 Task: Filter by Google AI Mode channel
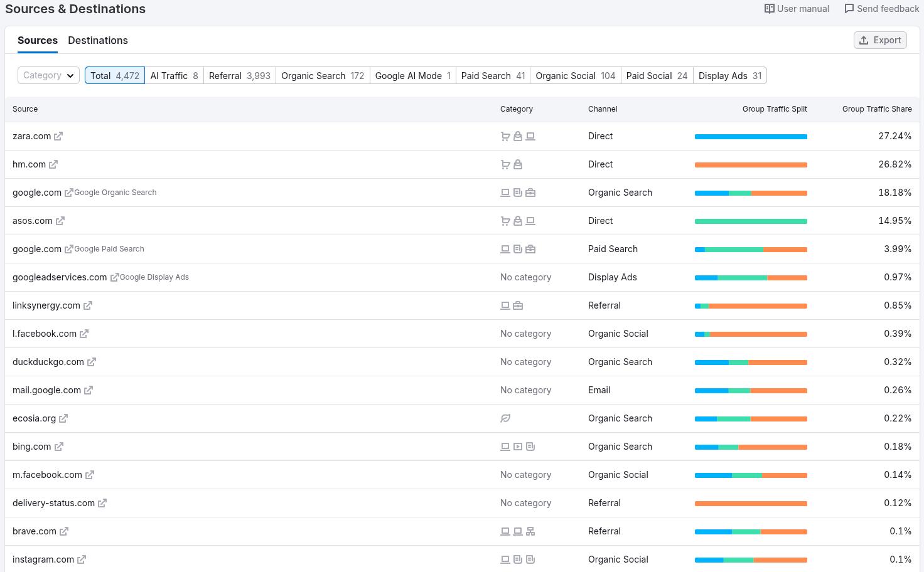(x=413, y=75)
